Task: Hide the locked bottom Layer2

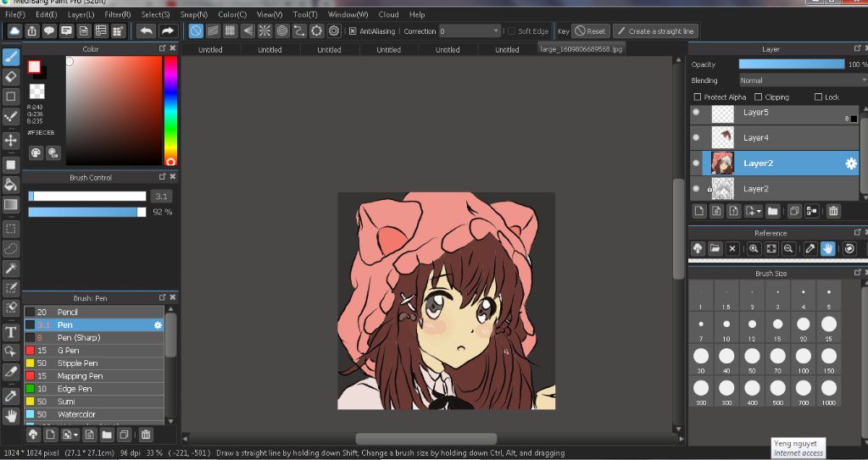Action: pyautogui.click(x=697, y=189)
